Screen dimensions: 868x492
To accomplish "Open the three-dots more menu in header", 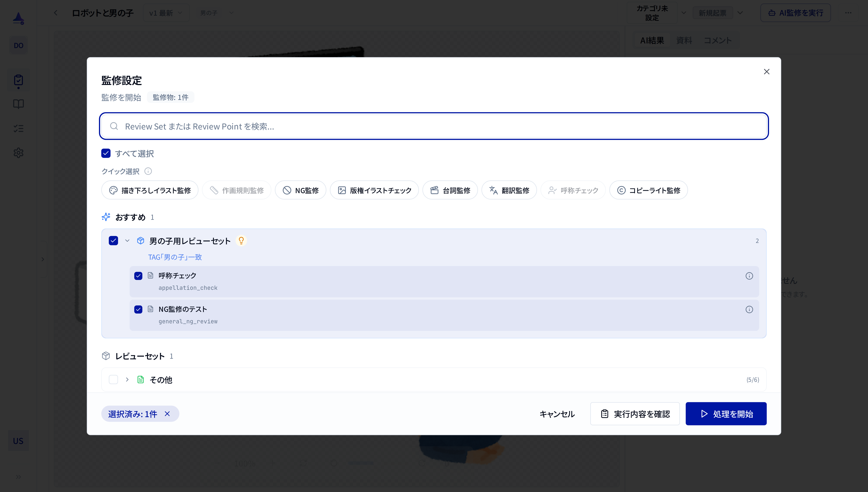I will pyautogui.click(x=848, y=13).
